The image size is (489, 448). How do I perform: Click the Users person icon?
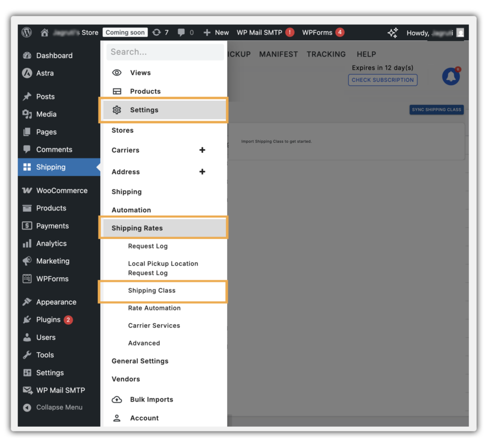point(27,337)
